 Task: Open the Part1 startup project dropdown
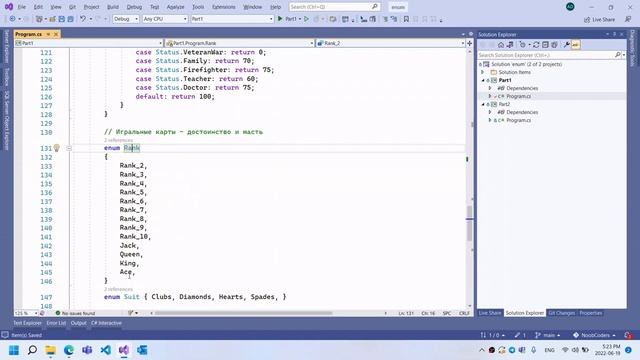point(232,19)
